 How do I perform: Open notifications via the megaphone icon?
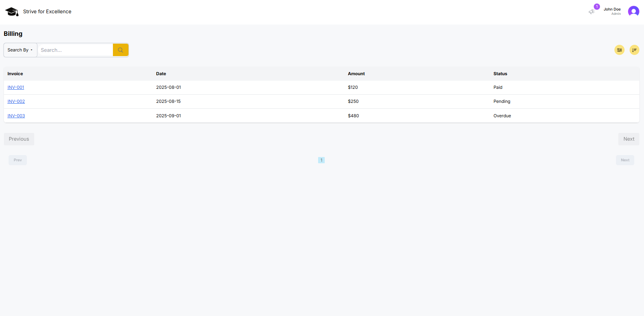[x=591, y=12]
